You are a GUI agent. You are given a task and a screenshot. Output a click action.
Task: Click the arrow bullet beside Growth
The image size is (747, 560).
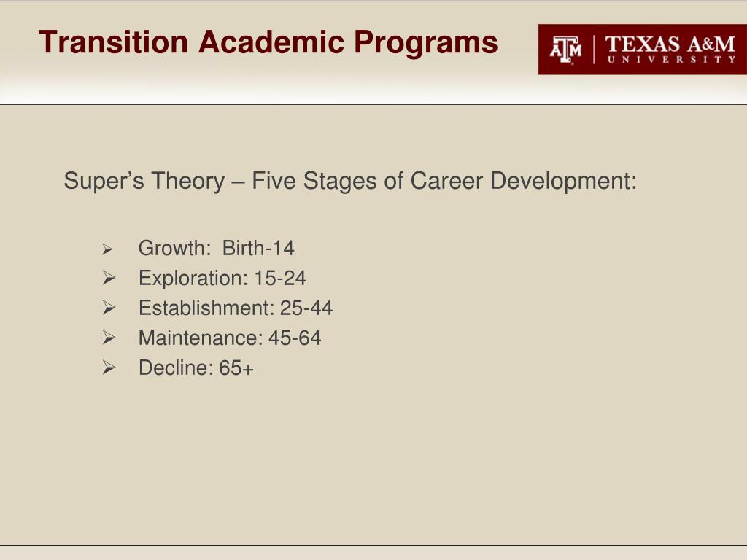coord(107,249)
